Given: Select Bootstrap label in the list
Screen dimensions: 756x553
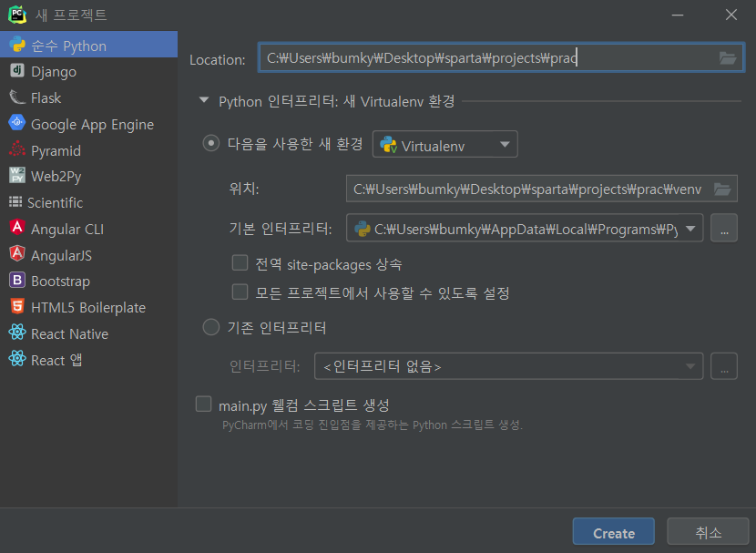Looking at the screenshot, I should tap(61, 282).
